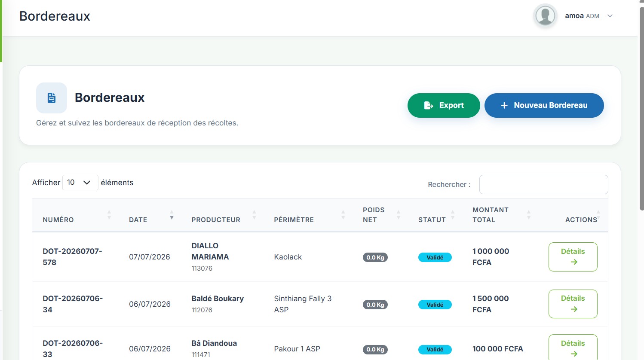This screenshot has width=644, height=360.
Task: Sort by the NUMÉRO column header
Action: click(x=75, y=215)
